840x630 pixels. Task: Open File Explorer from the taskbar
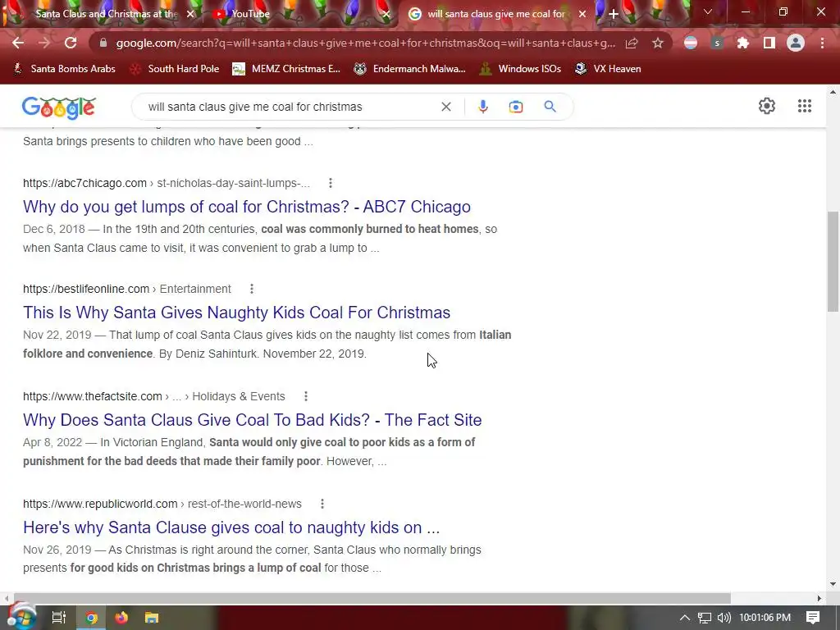(152, 618)
